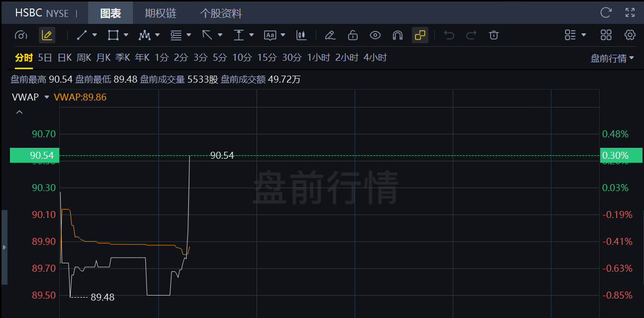Screen dimensions: 644x318
Task: Switch to the 15分 interval
Action: click(x=266, y=58)
